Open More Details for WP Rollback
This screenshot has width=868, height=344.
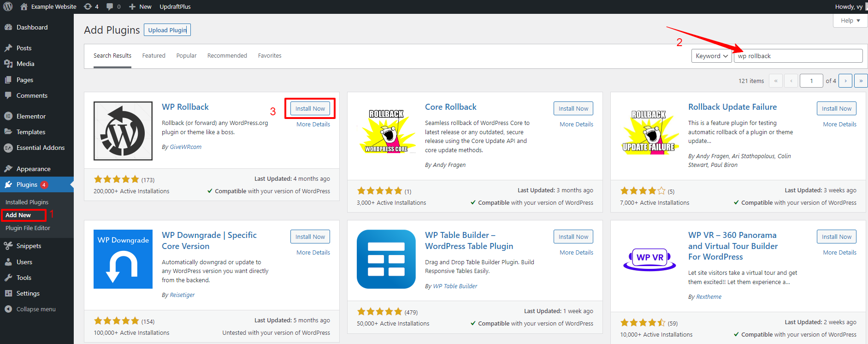(313, 125)
